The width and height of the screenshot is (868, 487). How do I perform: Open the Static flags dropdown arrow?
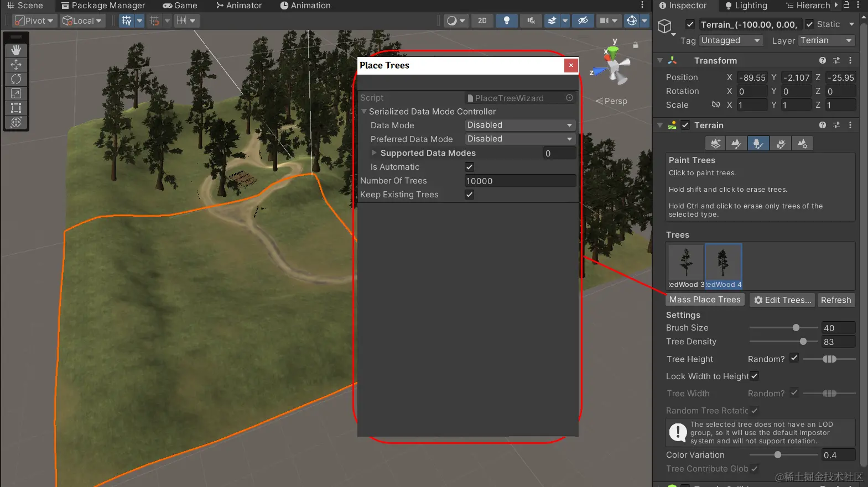(x=851, y=24)
